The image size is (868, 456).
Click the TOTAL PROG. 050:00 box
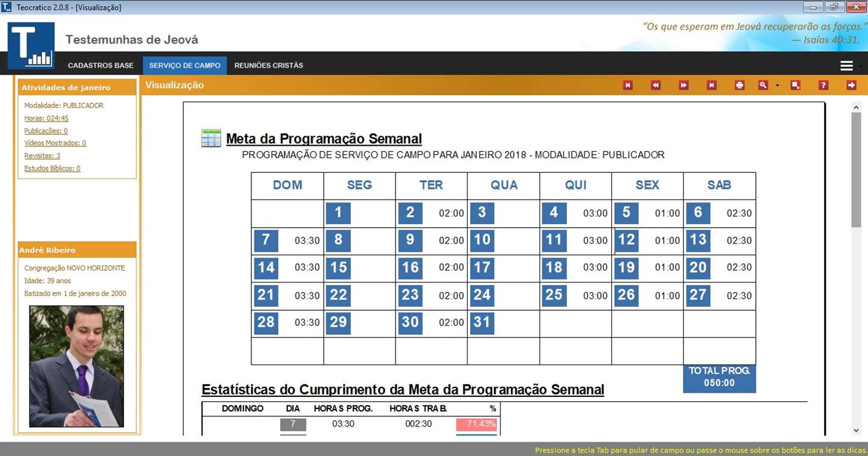(719, 378)
